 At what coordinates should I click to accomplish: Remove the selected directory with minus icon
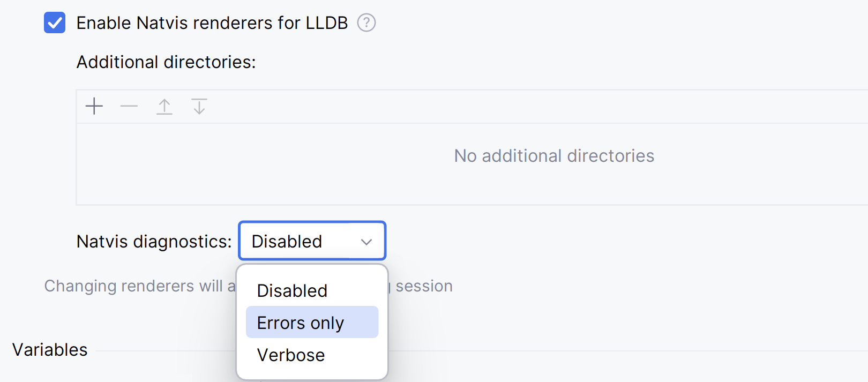129,106
